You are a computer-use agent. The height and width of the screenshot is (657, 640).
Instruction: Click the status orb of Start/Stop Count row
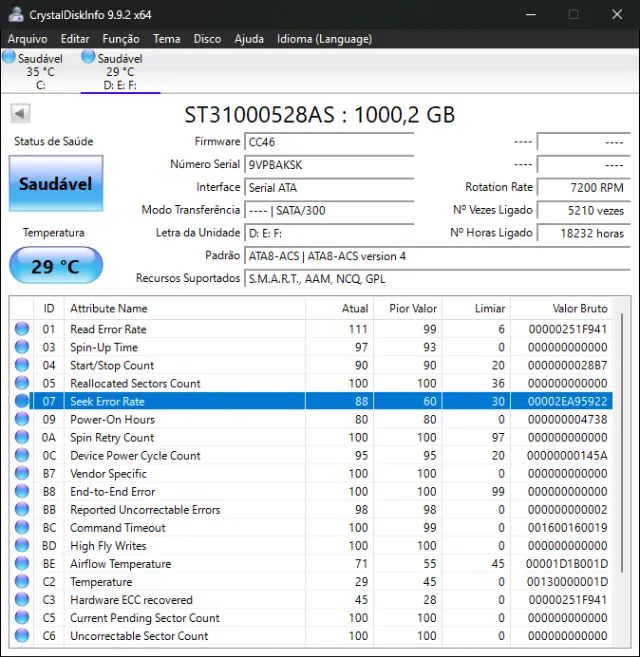(x=22, y=365)
